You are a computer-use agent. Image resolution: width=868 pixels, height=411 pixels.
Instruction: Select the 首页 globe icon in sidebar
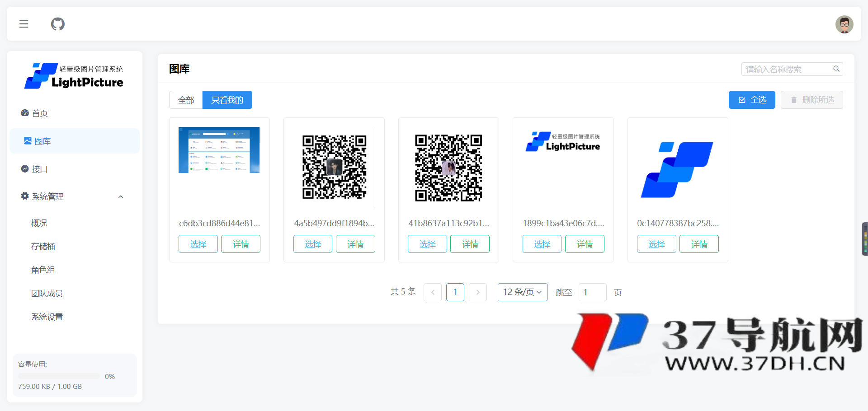[24, 113]
